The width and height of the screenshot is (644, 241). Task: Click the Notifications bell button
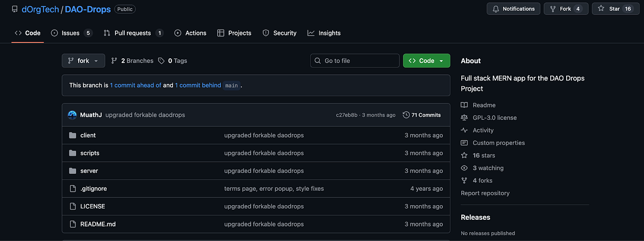(514, 9)
